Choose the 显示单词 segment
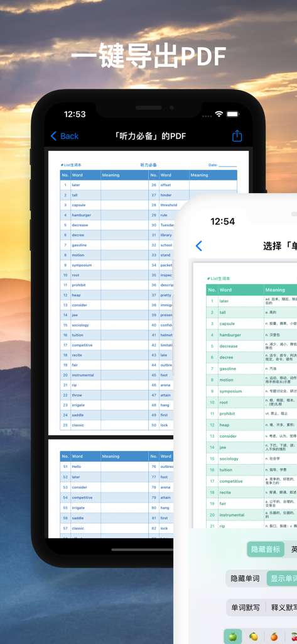The image size is (297, 644). pyautogui.click(x=282, y=579)
